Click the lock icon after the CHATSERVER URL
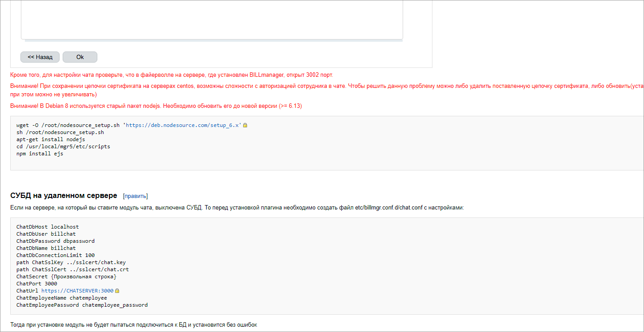The height and width of the screenshot is (332, 644). pos(117,291)
